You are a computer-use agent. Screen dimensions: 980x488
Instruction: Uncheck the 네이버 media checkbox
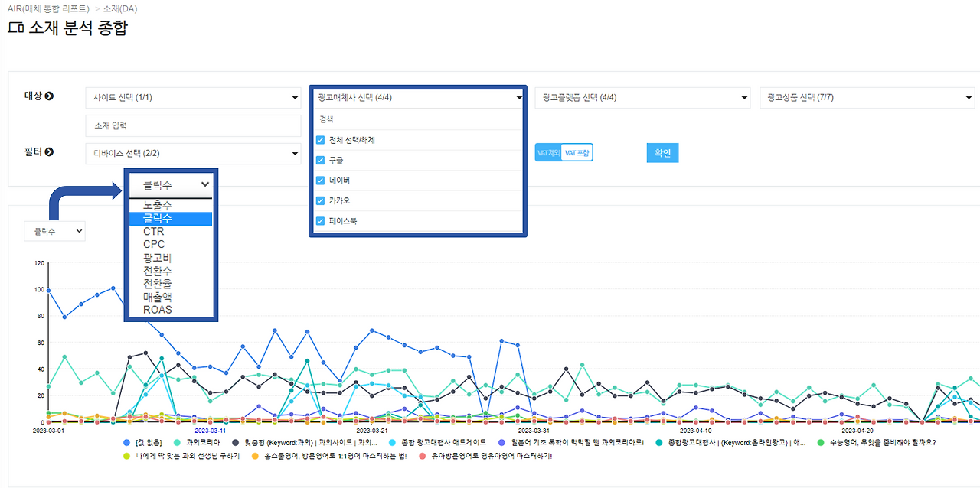(x=319, y=180)
